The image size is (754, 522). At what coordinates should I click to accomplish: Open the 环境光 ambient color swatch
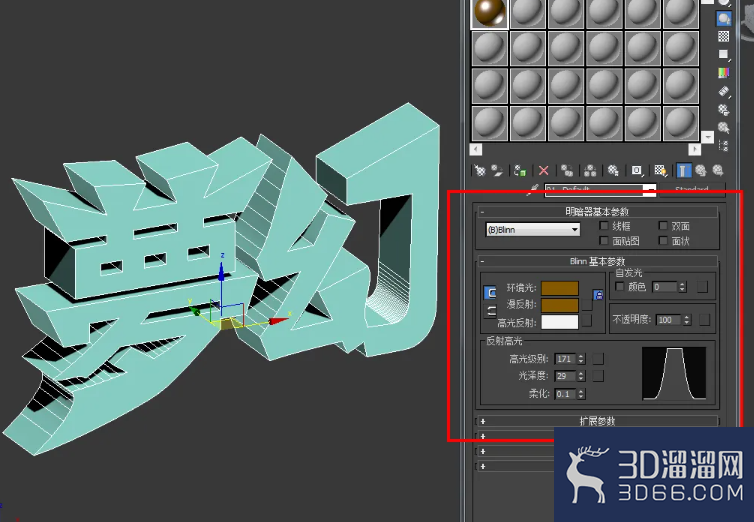tap(560, 288)
